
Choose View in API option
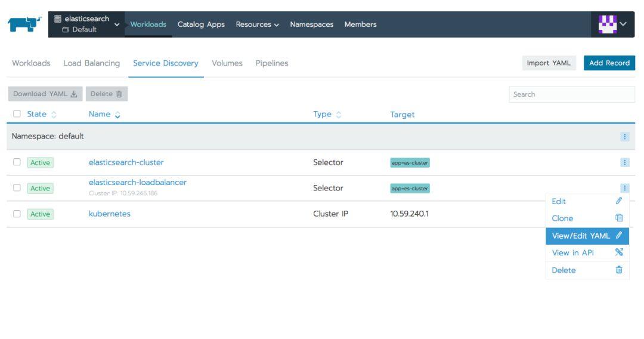(587, 252)
